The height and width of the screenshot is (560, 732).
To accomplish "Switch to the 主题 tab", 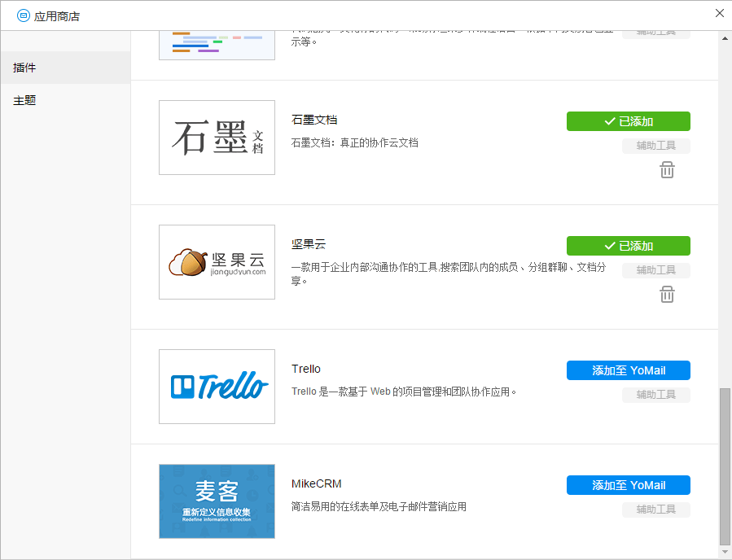I will pyautogui.click(x=65, y=100).
